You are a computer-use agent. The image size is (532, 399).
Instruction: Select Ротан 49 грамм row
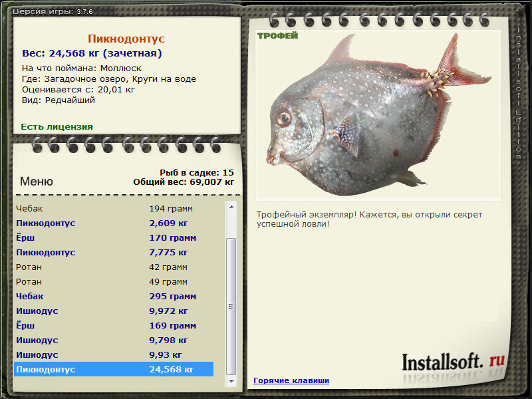(114, 281)
